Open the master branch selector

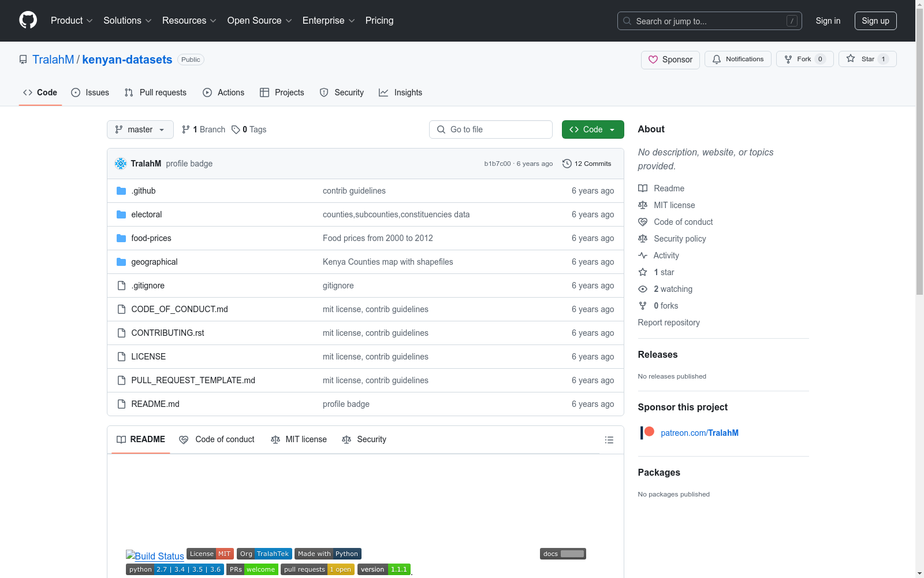pos(140,129)
